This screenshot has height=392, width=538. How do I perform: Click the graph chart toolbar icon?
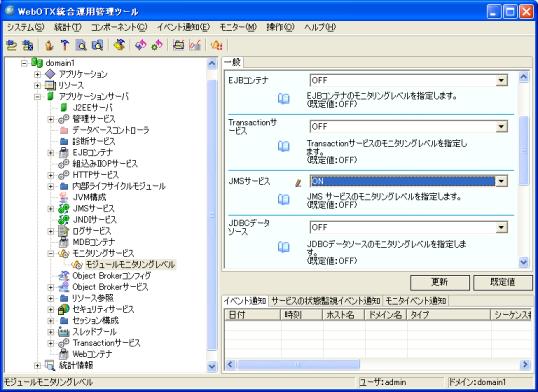[x=195, y=45]
